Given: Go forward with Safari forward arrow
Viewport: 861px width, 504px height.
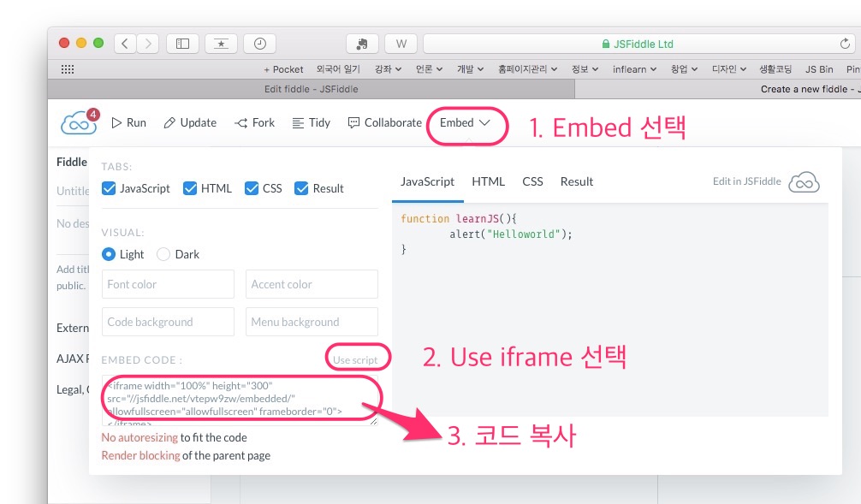Looking at the screenshot, I should click(x=148, y=44).
